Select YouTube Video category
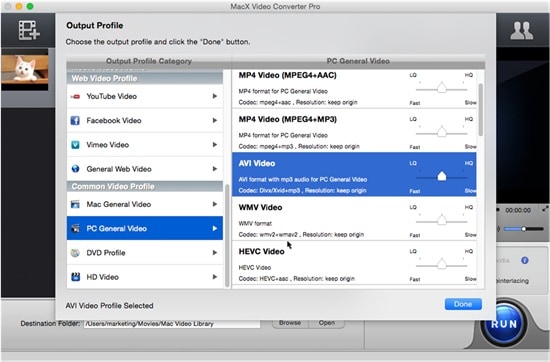Image resolution: width=550 pixels, height=362 pixels. click(x=145, y=96)
